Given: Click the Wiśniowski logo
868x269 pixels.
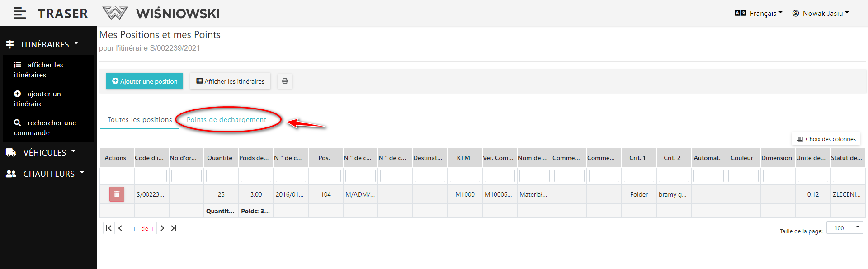Looking at the screenshot, I should tap(161, 14).
